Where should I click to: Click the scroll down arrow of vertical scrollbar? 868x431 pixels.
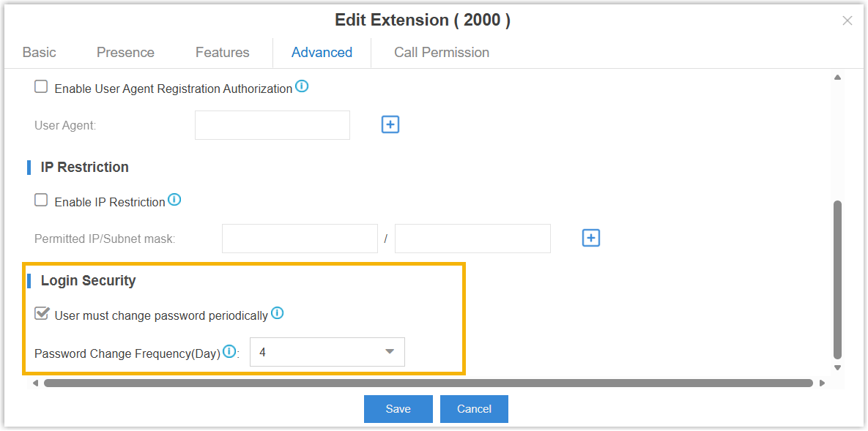point(837,368)
